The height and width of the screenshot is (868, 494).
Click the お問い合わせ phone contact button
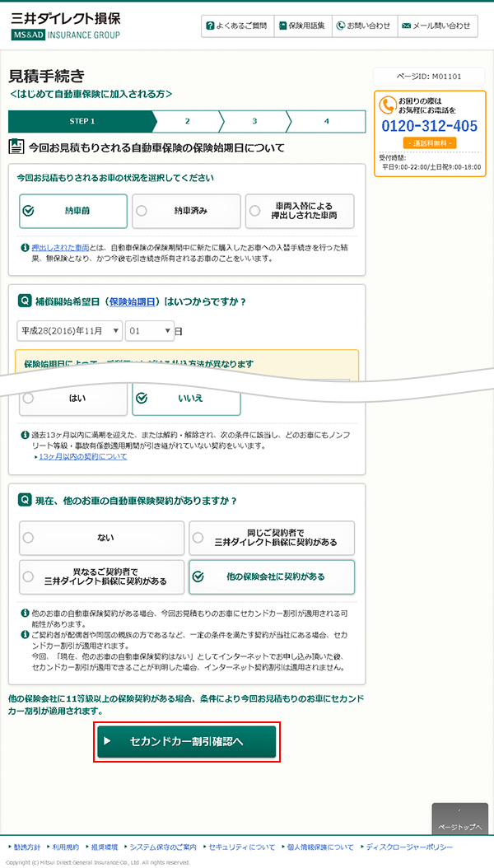coord(363,26)
